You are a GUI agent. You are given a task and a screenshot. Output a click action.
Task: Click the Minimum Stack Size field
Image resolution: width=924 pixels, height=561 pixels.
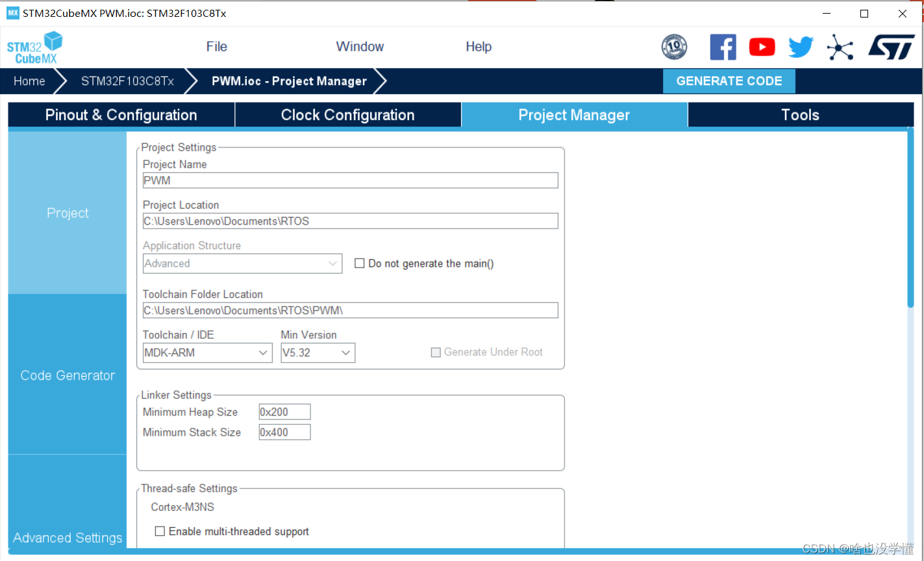click(284, 432)
